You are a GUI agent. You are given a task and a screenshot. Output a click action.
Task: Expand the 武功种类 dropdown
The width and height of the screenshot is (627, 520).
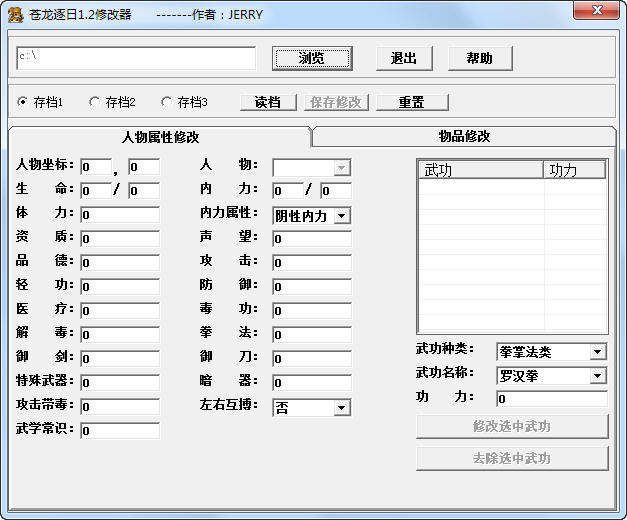click(x=597, y=352)
